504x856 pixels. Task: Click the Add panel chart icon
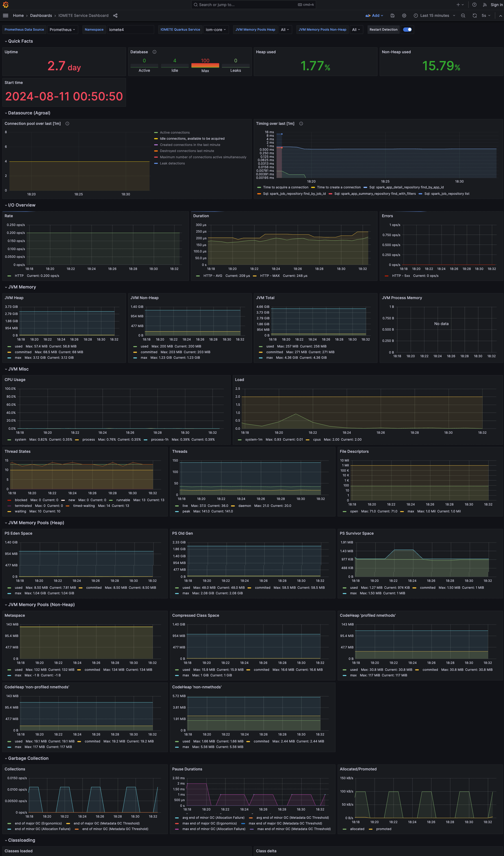coord(368,16)
